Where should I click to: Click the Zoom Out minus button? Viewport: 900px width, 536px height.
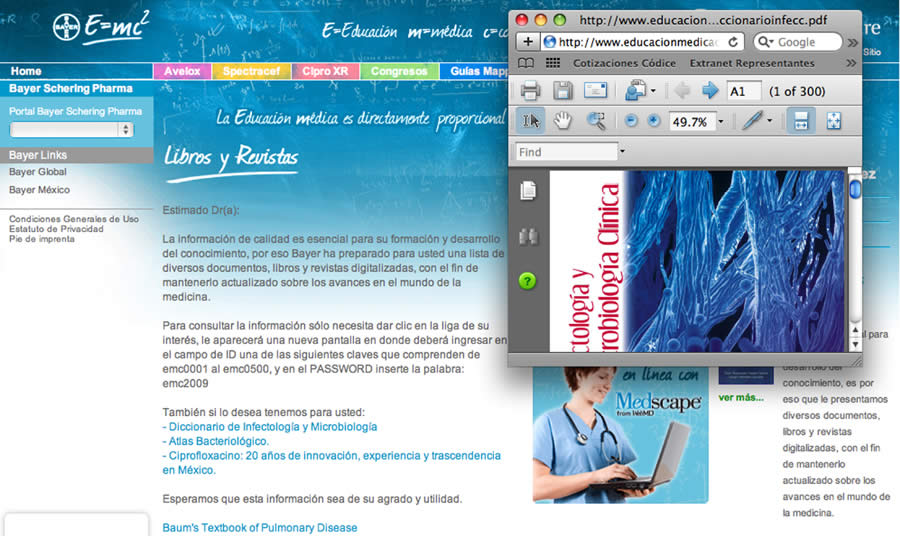click(x=631, y=121)
